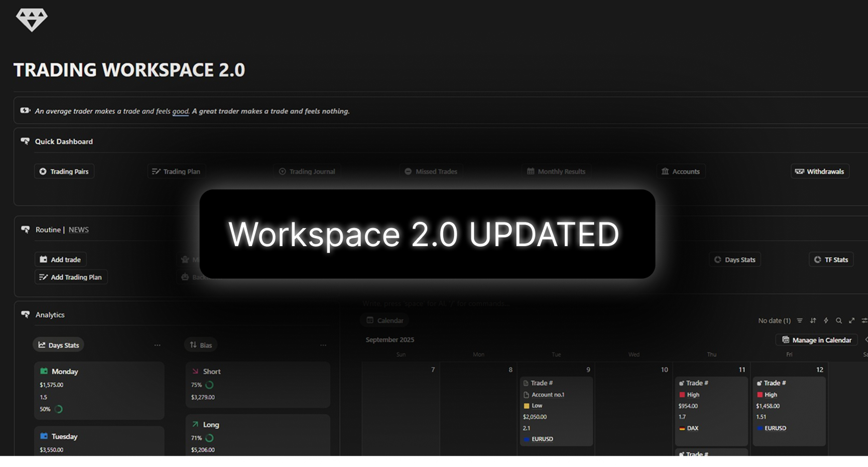The image size is (868, 467).
Task: Open the Trade # entry on September 12
Action: tap(789, 411)
